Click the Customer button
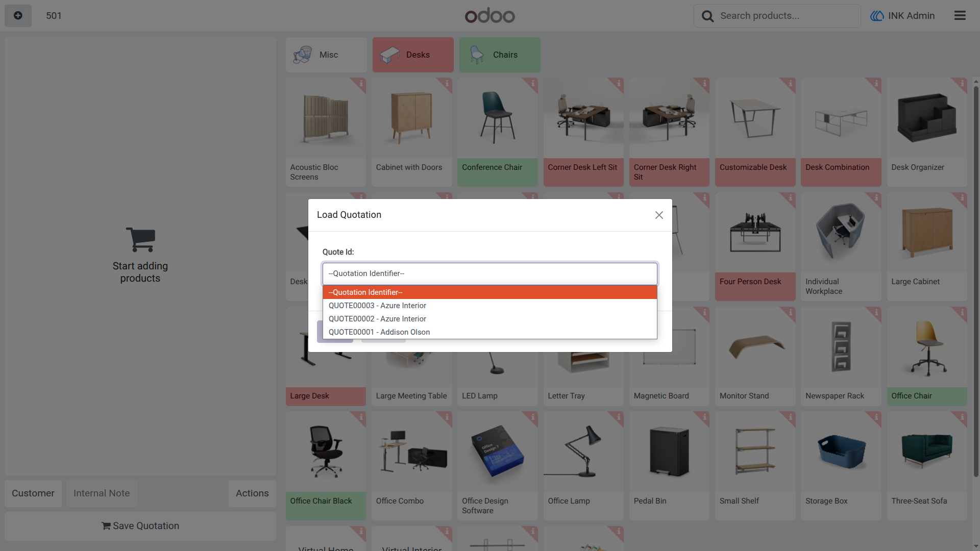 (x=33, y=493)
